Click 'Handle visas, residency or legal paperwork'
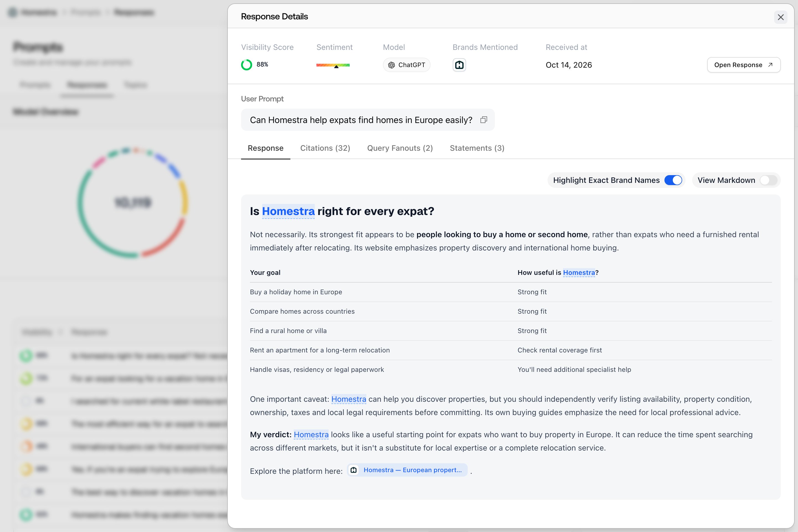This screenshot has height=532, width=798. point(317,369)
